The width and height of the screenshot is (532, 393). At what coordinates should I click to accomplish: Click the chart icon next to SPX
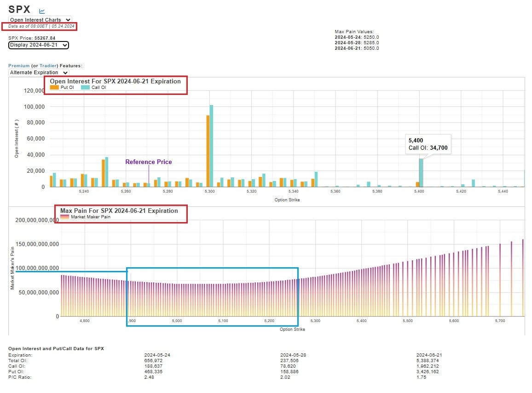[42, 11]
